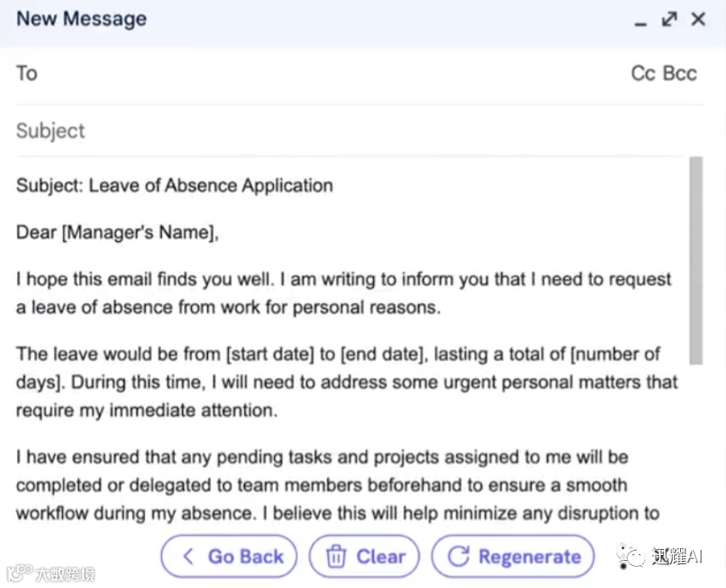Screen dimensions: 726x588
Task: Add Bcc recipients
Action: pyautogui.click(x=680, y=73)
